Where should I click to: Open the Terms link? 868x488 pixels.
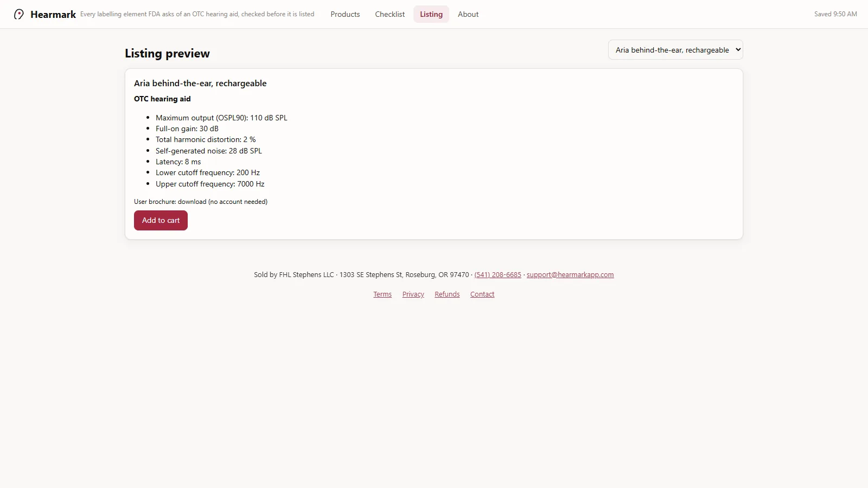(382, 294)
